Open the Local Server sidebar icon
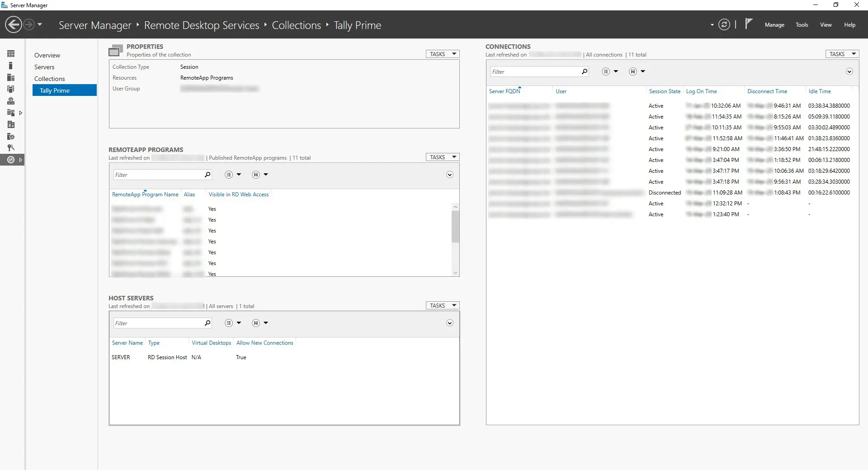This screenshot has height=470, width=868. pyautogui.click(x=11, y=66)
